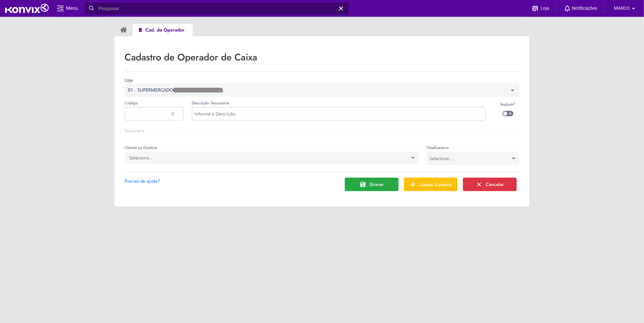Image resolution: width=644 pixels, height=323 pixels.
Task: Click the Código number field
Action: click(154, 114)
